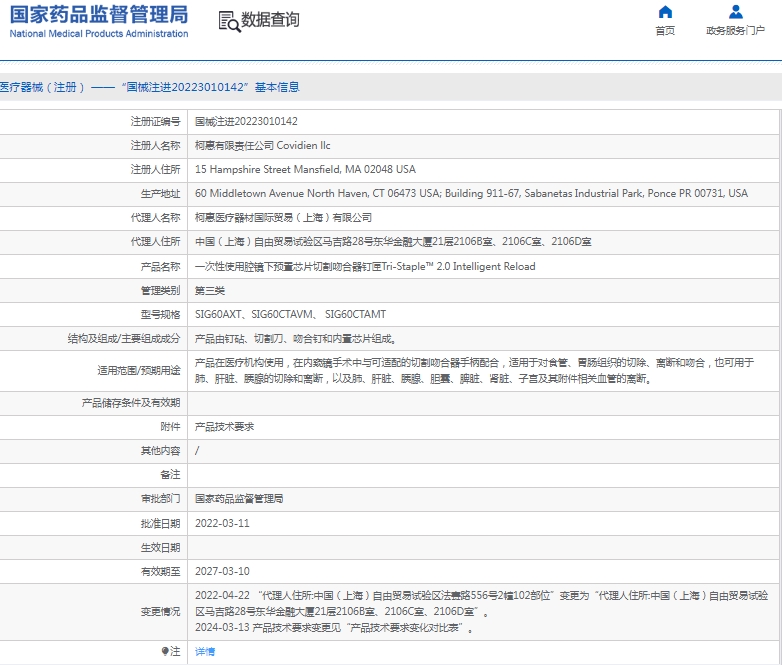
Task: Click the home (首页) house icon
Action: pos(665,11)
